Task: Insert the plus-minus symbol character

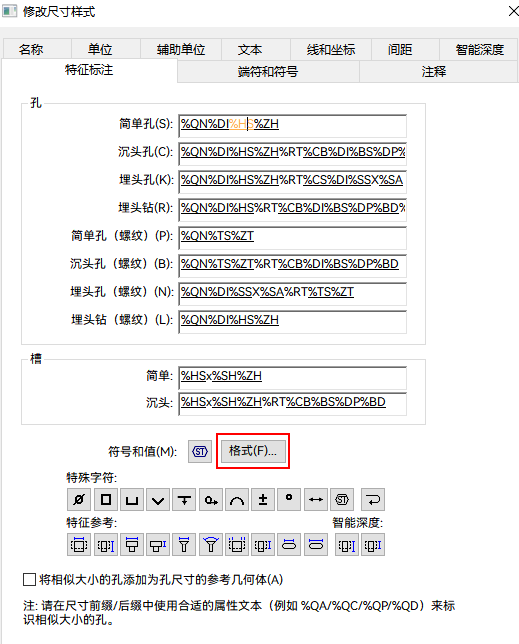Action: tap(263, 499)
